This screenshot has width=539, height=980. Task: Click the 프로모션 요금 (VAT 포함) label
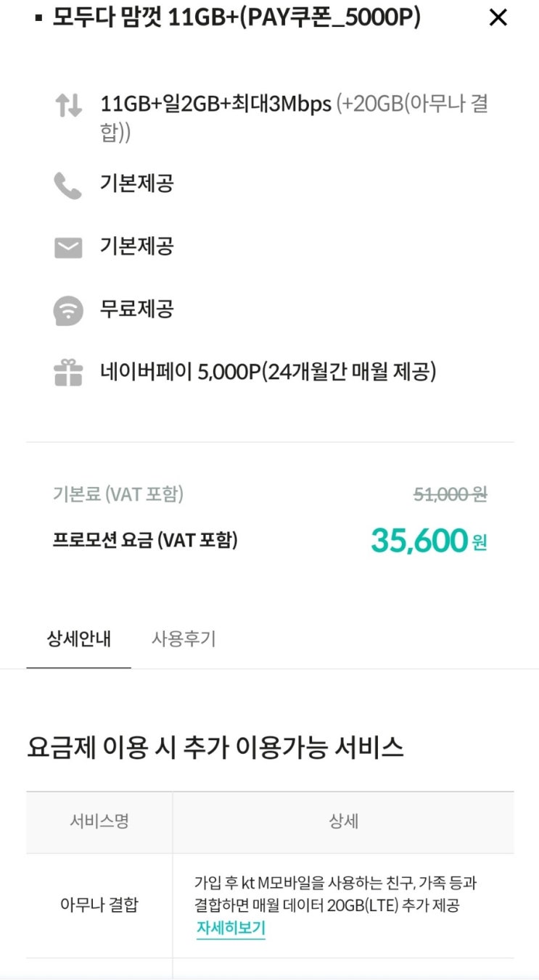(x=145, y=540)
